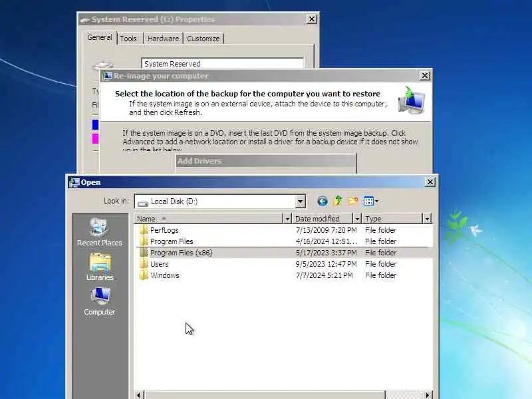Go up one level with the folder-up icon

click(338, 201)
